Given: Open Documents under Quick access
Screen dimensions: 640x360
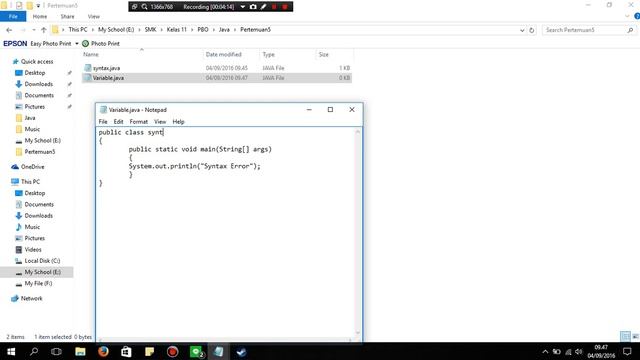Looking at the screenshot, I should (39, 95).
